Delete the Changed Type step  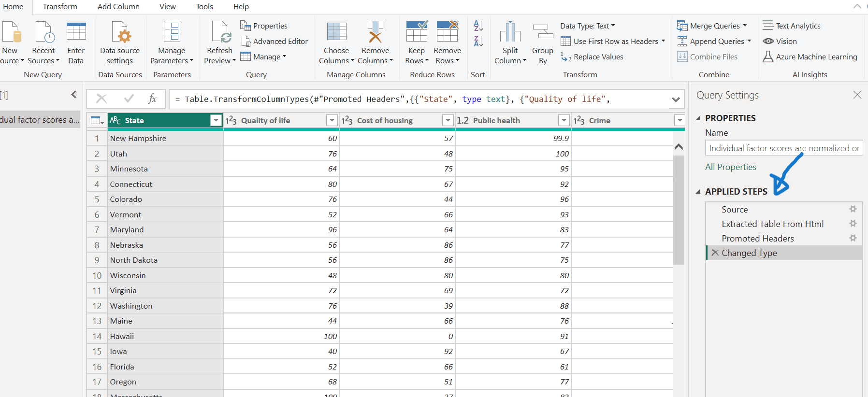coord(715,253)
